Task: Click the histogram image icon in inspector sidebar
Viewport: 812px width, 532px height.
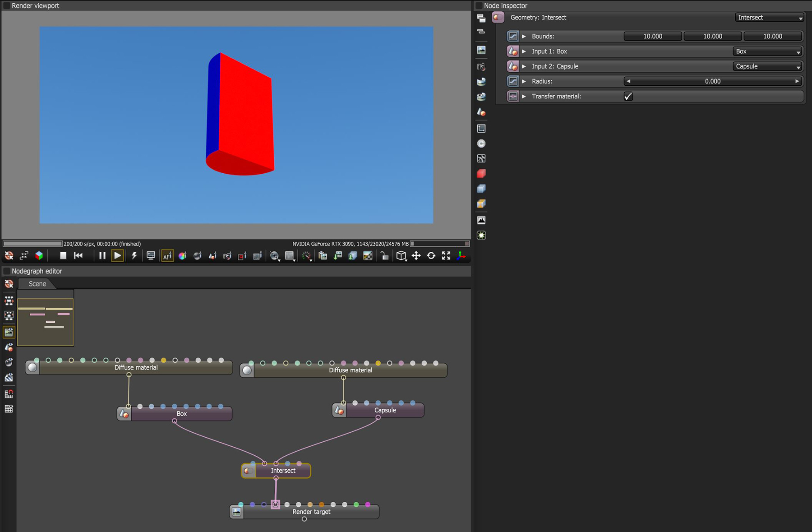Action: pyautogui.click(x=481, y=220)
